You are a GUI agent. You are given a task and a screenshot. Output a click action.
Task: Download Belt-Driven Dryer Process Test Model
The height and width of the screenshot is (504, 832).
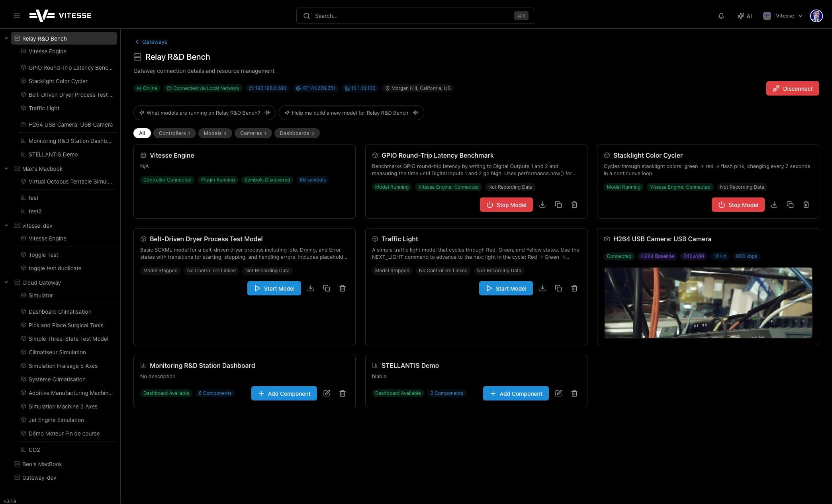311,288
